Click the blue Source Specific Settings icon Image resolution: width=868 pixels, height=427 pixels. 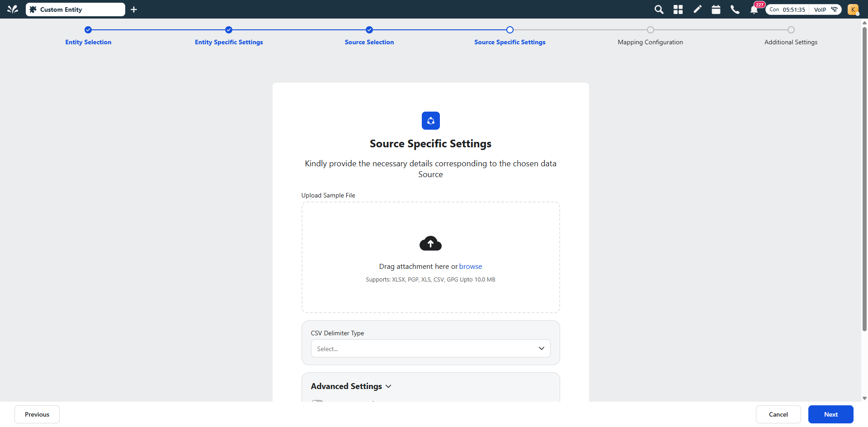(x=430, y=121)
